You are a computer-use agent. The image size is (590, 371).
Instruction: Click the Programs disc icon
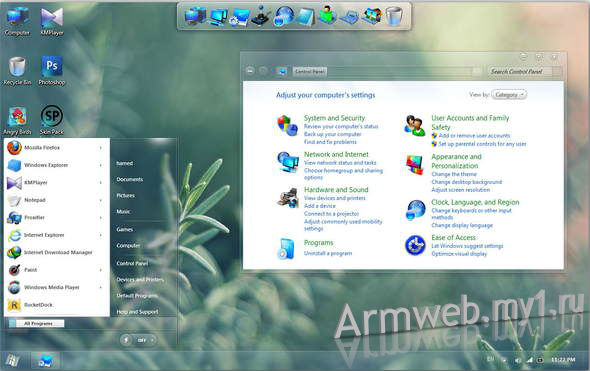(286, 249)
